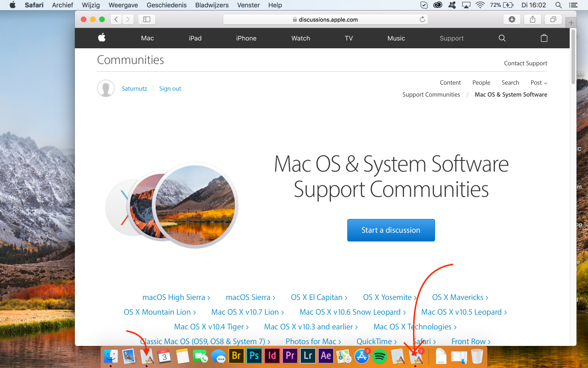Open Photoshop from the Dock

254,356
